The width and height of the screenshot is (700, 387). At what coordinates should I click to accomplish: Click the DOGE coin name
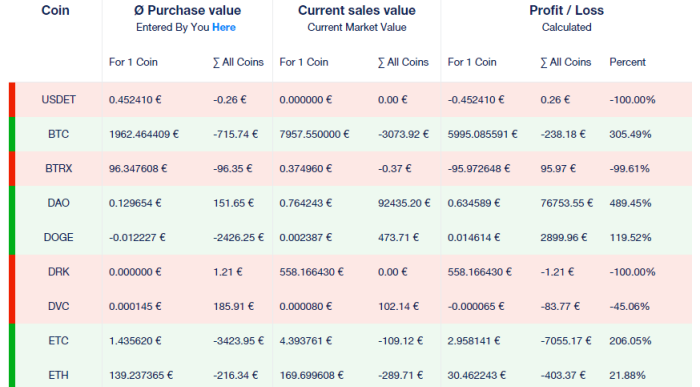pyautogui.click(x=58, y=237)
